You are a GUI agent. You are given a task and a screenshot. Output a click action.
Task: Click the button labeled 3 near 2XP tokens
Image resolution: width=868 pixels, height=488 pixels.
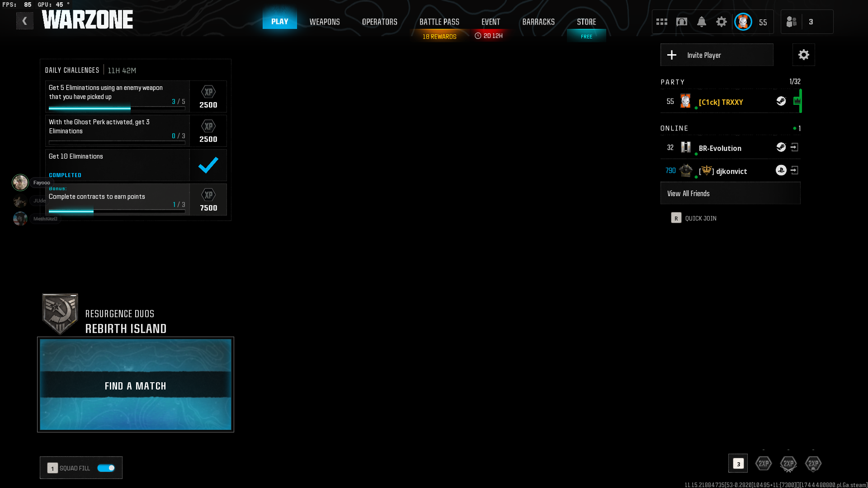(x=738, y=464)
